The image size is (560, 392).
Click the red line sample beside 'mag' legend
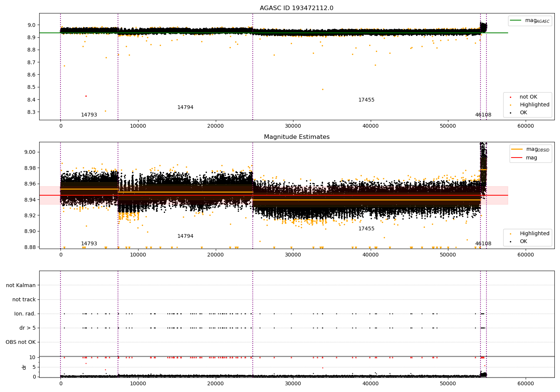[517, 158]
